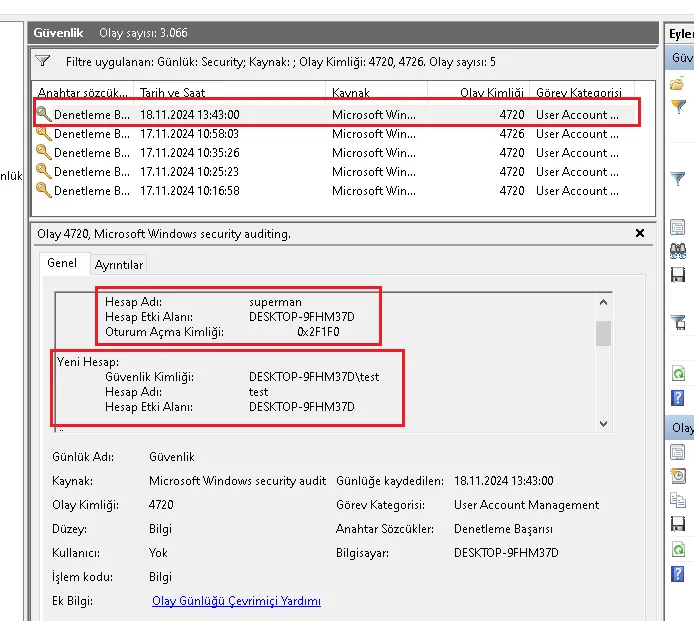
Task: Click the filter current log funnel icon
Action: pos(678,178)
